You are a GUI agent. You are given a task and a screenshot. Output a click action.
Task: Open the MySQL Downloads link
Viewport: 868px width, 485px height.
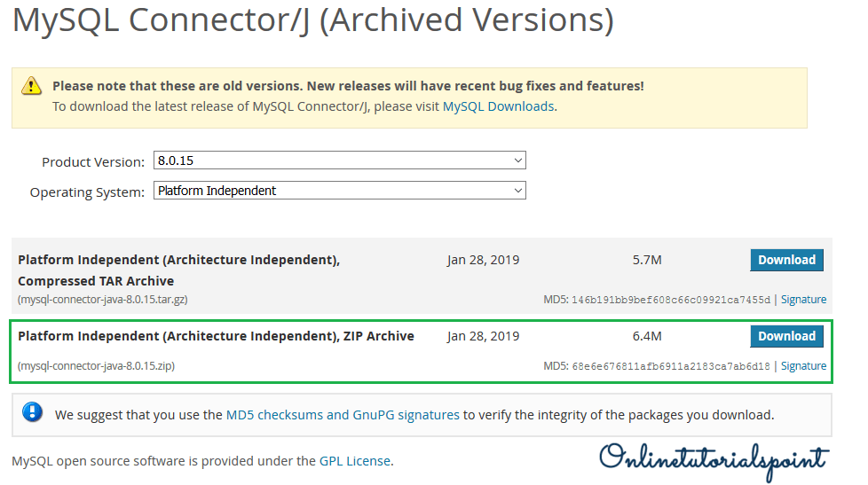point(498,106)
